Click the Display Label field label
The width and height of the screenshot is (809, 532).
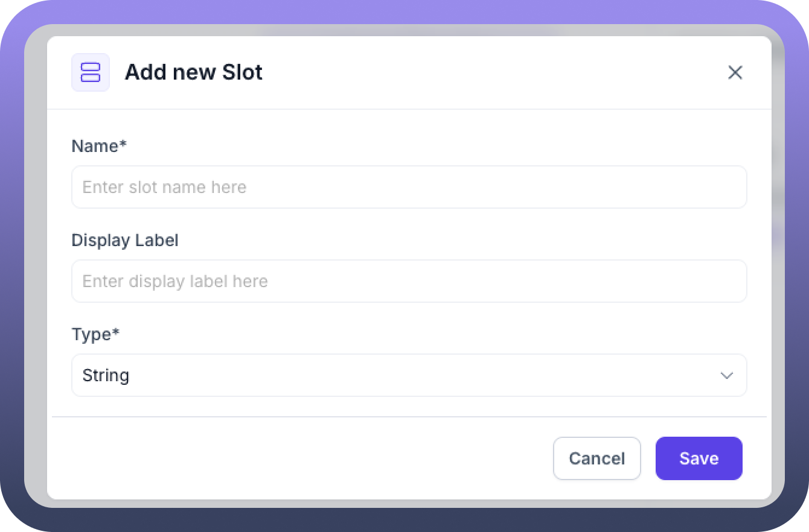point(125,240)
